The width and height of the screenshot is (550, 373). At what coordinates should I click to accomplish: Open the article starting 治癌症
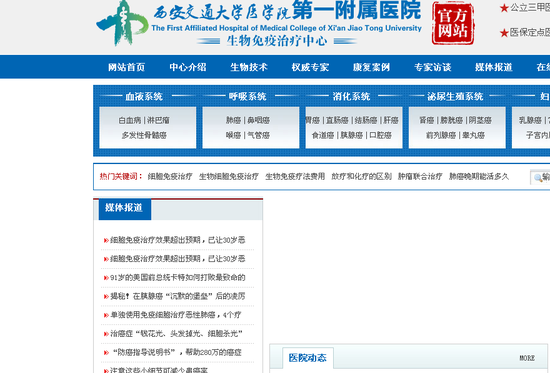coord(176,334)
